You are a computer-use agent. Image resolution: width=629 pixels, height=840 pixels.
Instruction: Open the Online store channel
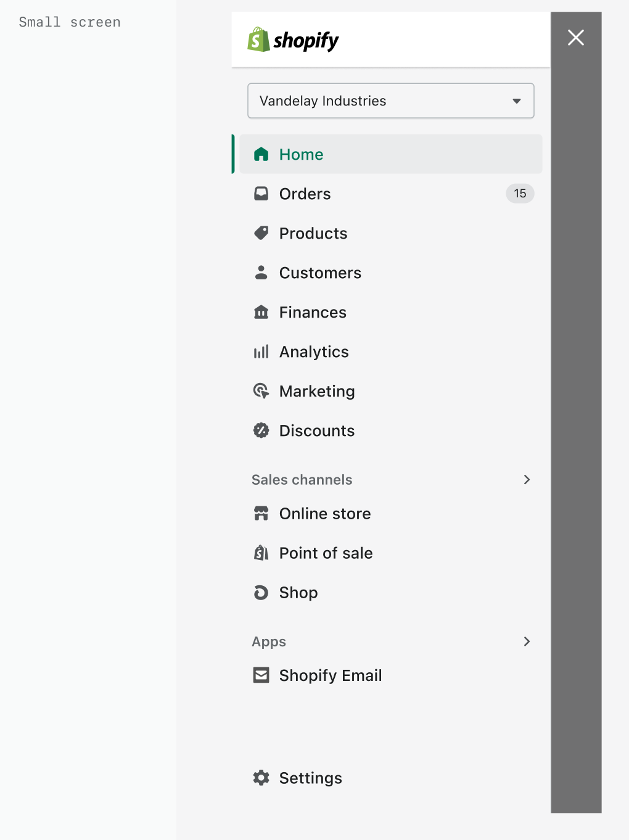point(391,513)
